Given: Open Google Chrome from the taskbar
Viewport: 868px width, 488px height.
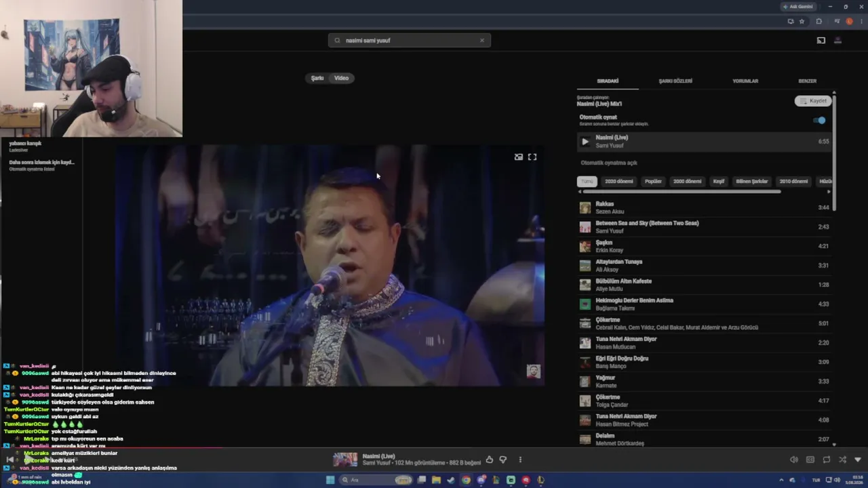Looking at the screenshot, I should pyautogui.click(x=466, y=480).
